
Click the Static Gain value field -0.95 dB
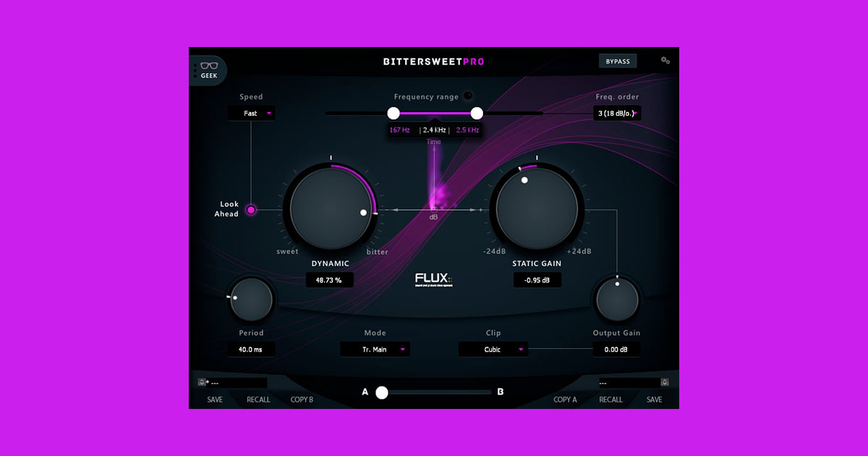coord(537,280)
